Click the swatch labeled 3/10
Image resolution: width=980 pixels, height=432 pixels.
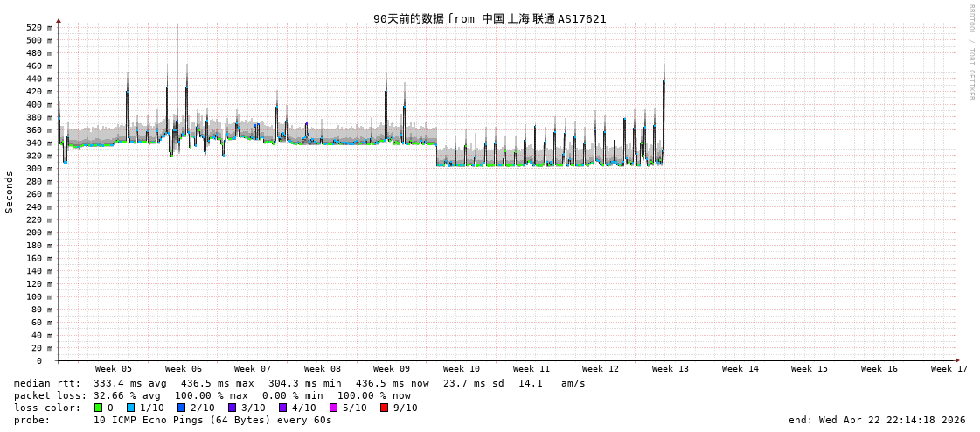pos(233,408)
